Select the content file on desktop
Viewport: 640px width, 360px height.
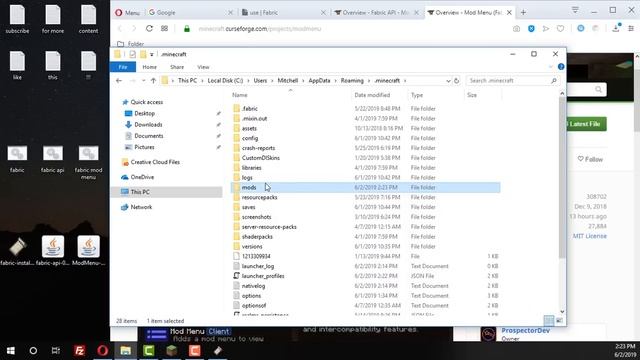pos(89,19)
